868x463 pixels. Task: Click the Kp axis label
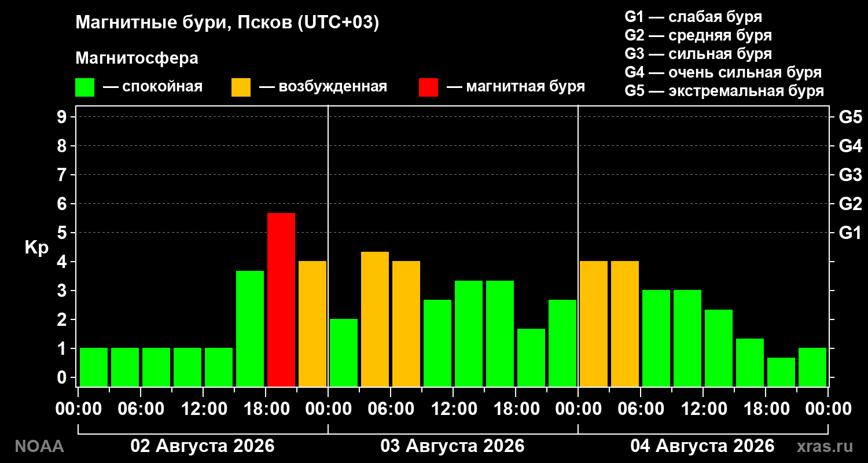[36, 248]
